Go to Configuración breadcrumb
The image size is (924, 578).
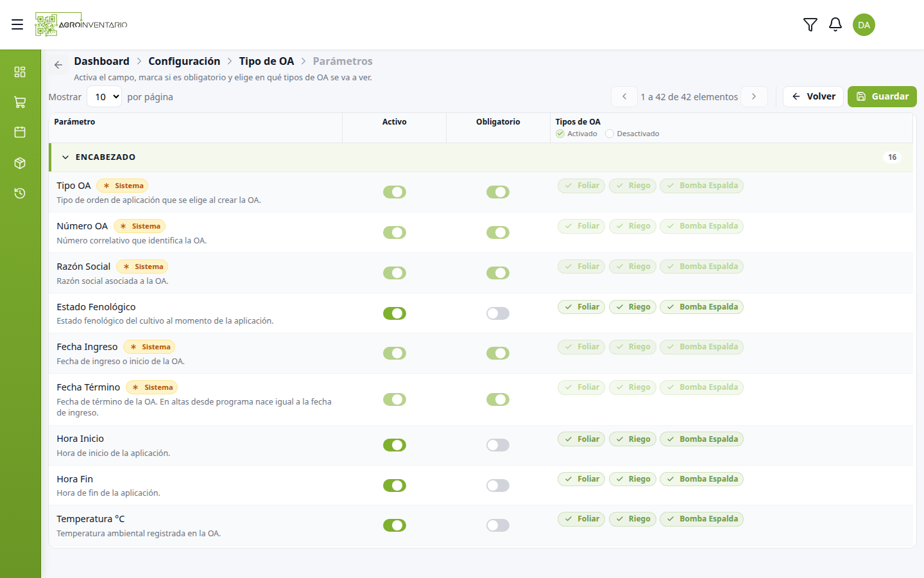(x=184, y=61)
